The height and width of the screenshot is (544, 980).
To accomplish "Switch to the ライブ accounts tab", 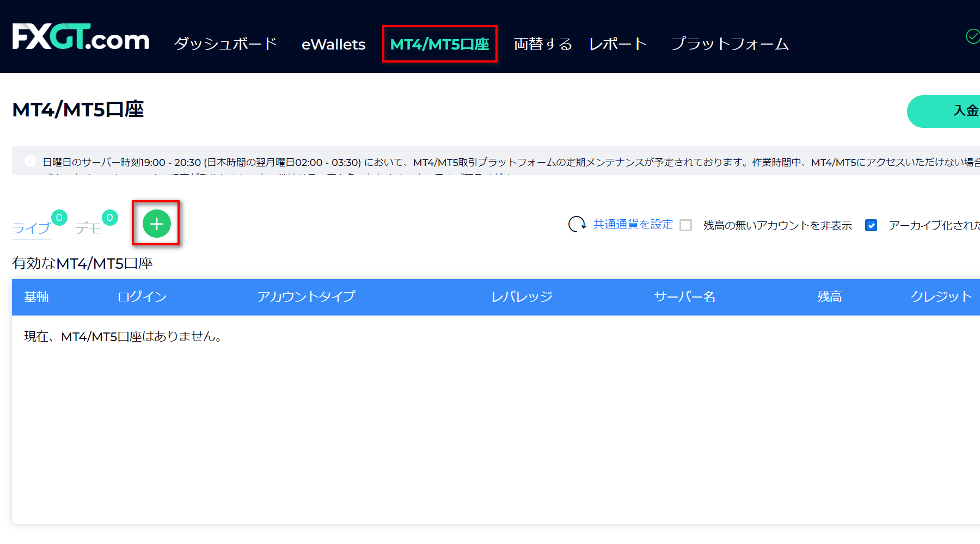I will [x=32, y=228].
